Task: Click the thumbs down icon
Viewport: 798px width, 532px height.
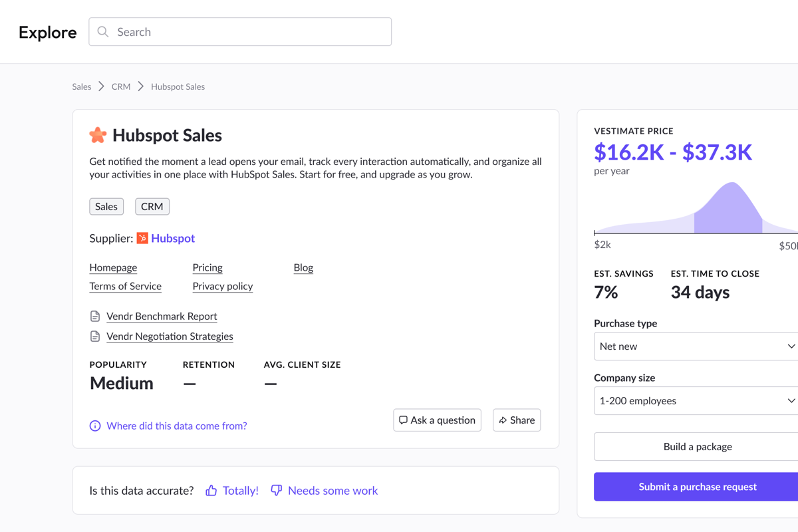Action: 277,491
